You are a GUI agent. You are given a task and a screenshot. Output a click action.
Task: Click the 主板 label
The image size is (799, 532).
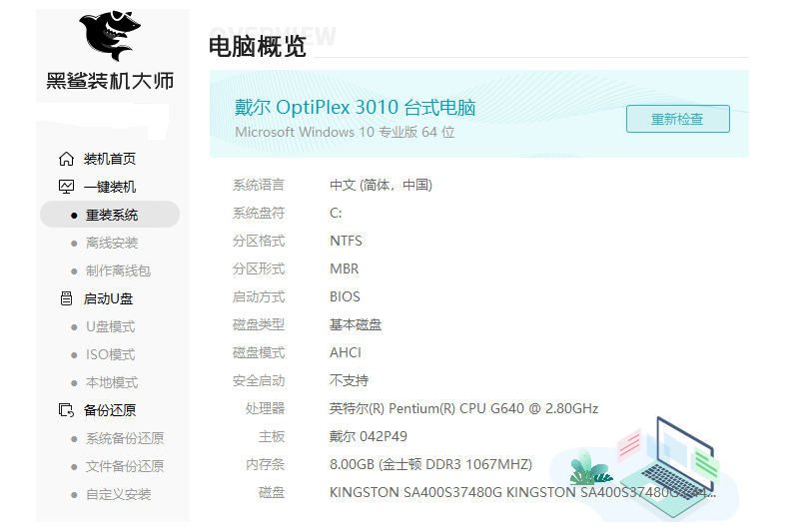click(272, 437)
